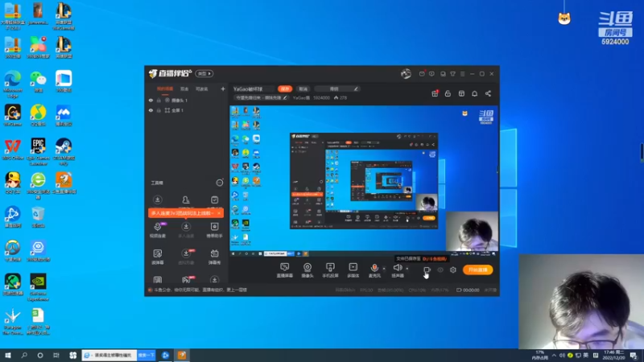
Task: Select the 摄像头 1 source row
Action: (187, 100)
